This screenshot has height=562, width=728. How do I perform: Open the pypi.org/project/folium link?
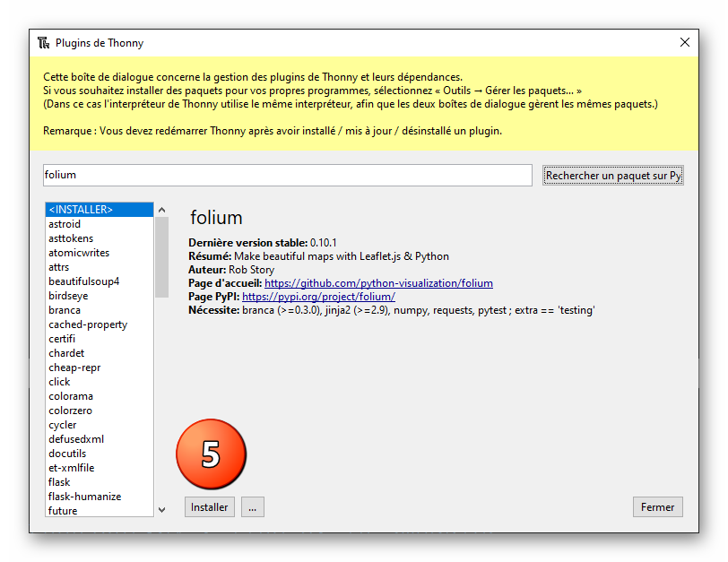tap(318, 297)
